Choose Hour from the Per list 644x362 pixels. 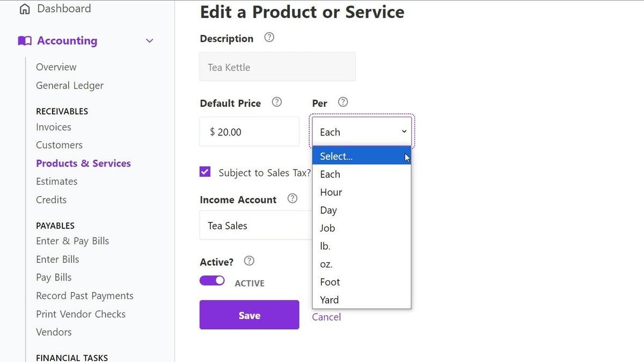click(x=331, y=192)
